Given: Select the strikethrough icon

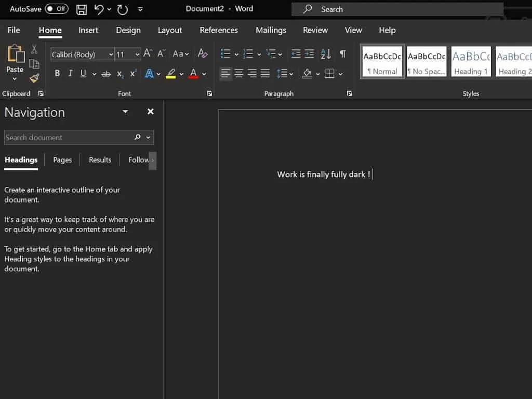Looking at the screenshot, I should 105,73.
